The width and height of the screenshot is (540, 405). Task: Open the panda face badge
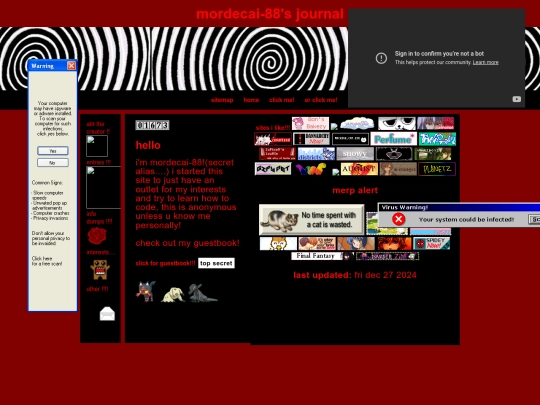coord(397,123)
